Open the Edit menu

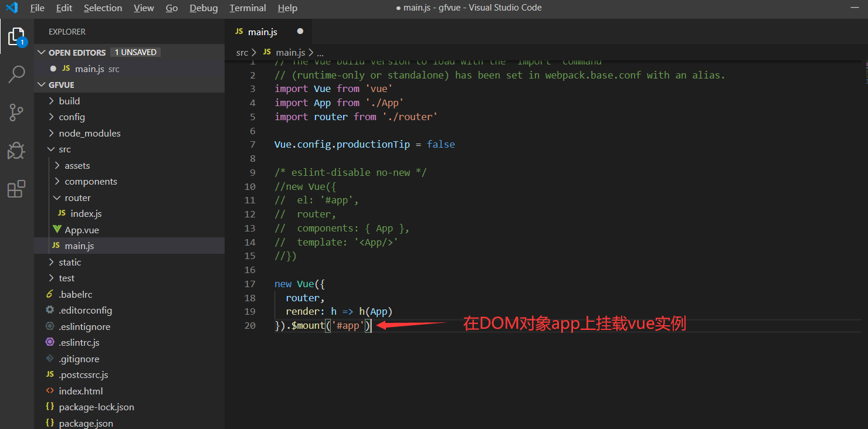[65, 8]
